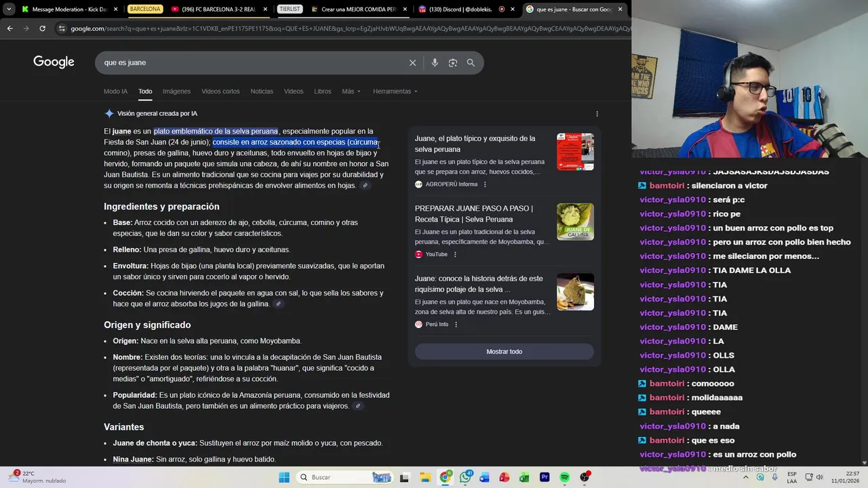Open options dots next to AGROPERÚ Informa

click(x=484, y=184)
